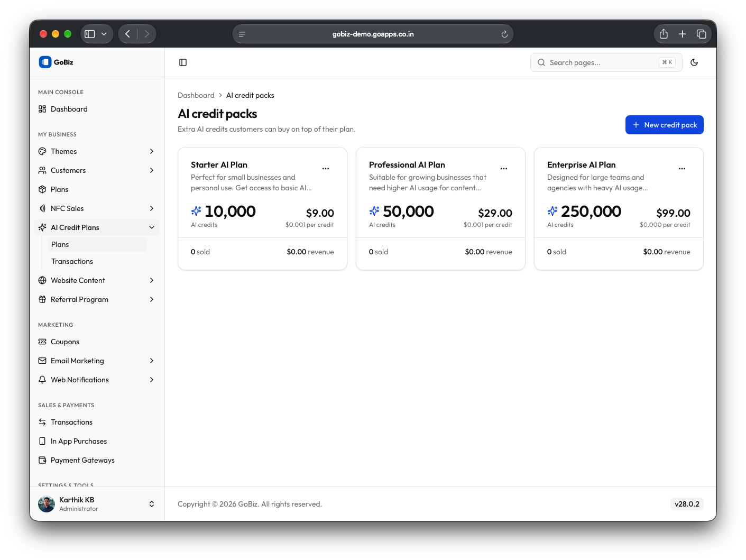Image resolution: width=746 pixels, height=560 pixels.
Task: Click the 10,000 AI credits value
Action: click(x=230, y=212)
